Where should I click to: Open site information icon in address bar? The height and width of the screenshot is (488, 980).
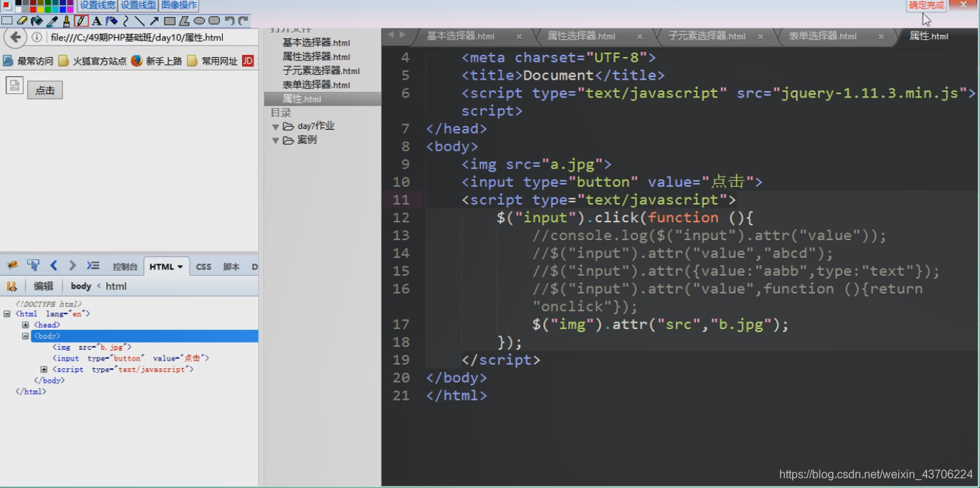(x=37, y=38)
